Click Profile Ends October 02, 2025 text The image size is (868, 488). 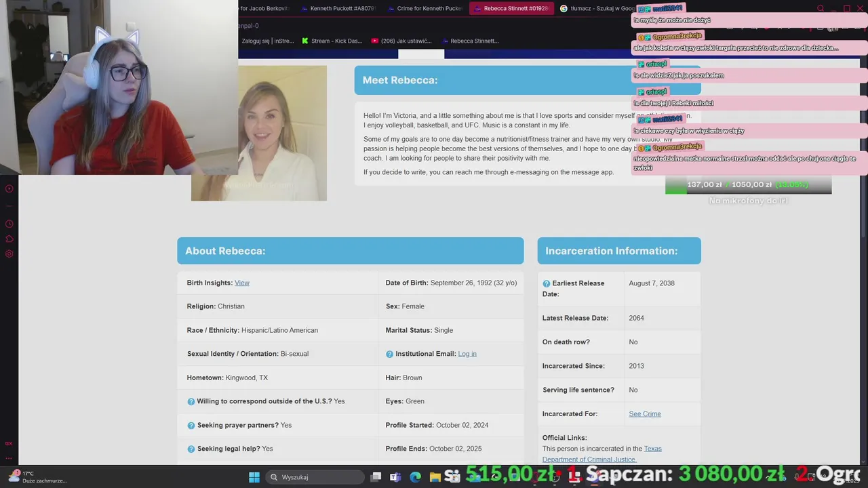point(433,449)
